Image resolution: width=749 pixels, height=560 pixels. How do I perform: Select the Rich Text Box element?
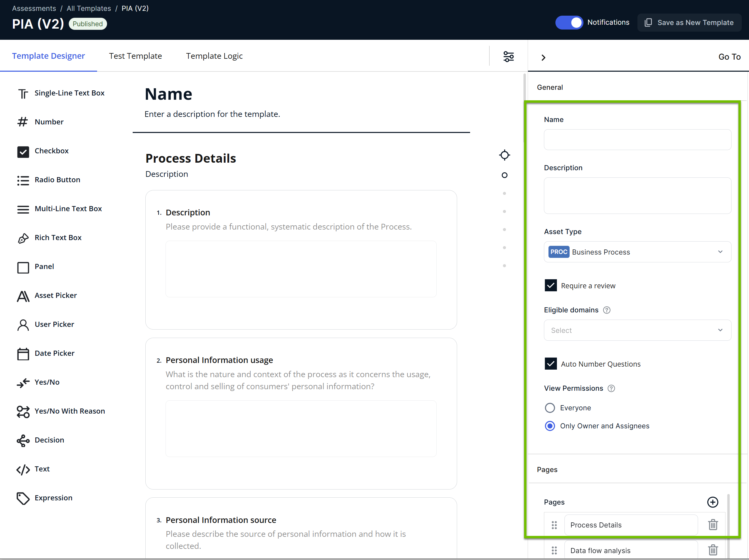click(x=58, y=238)
